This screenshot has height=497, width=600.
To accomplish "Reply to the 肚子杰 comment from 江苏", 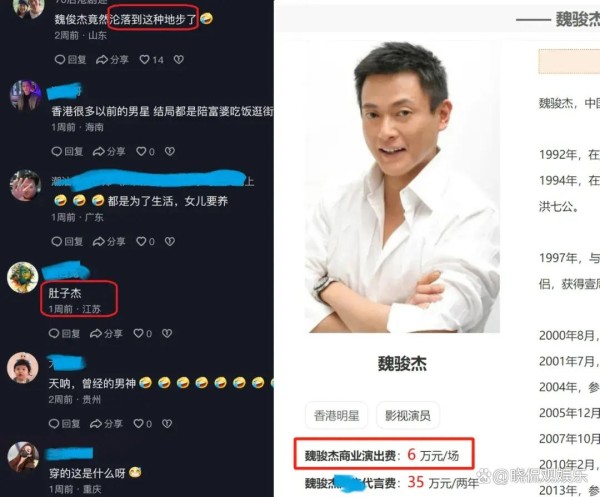I will tap(65, 334).
